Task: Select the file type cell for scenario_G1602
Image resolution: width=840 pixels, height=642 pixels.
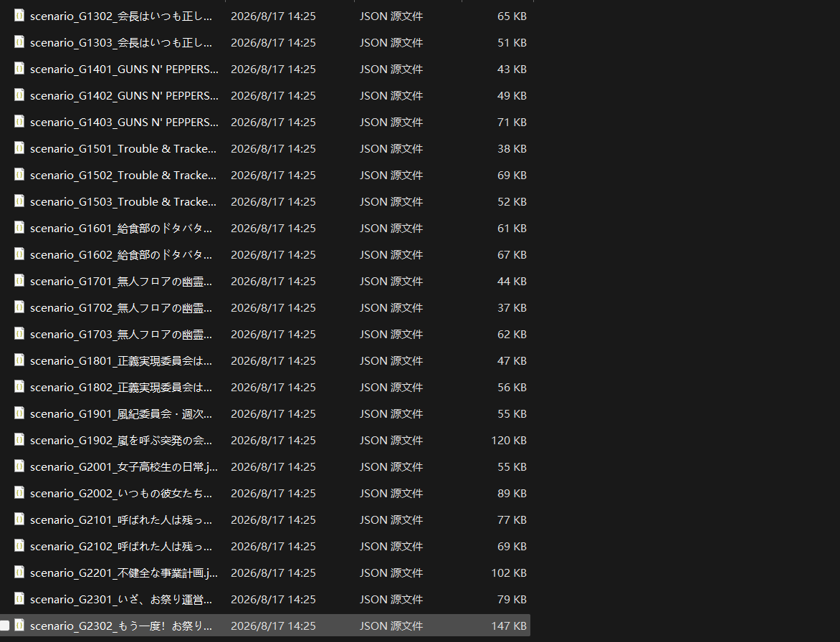Action: tap(391, 254)
